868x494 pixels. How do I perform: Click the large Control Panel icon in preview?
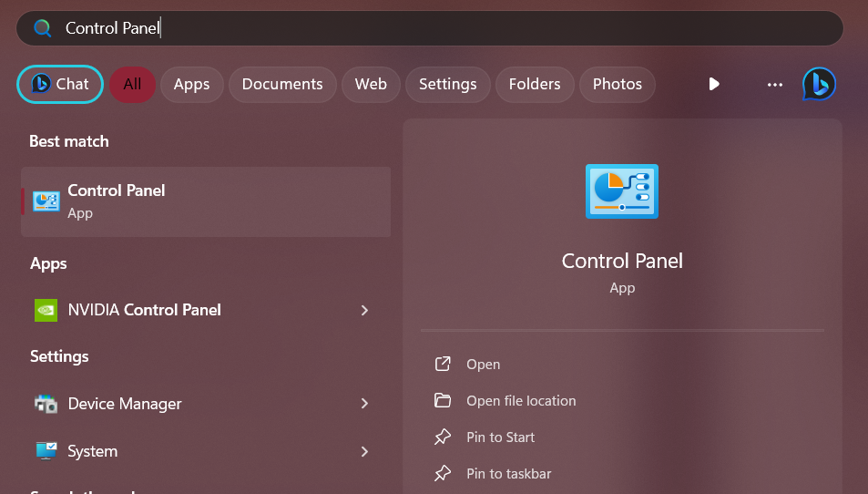(x=622, y=191)
